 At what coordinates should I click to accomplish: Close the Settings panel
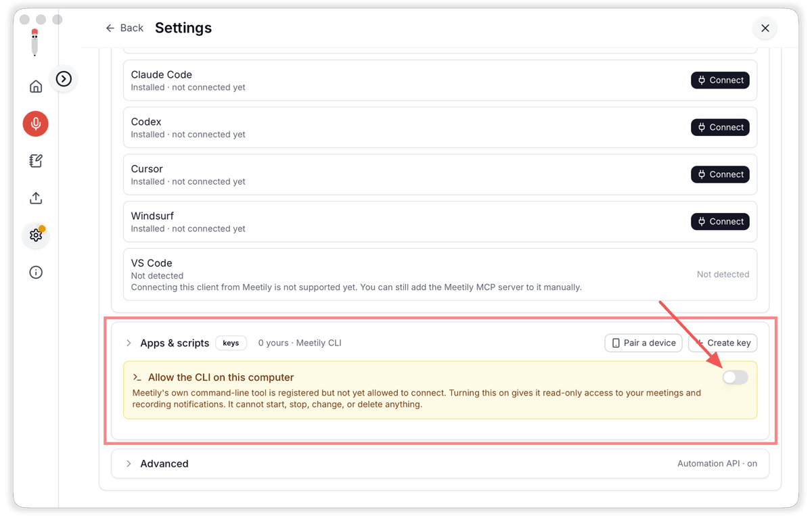point(765,28)
